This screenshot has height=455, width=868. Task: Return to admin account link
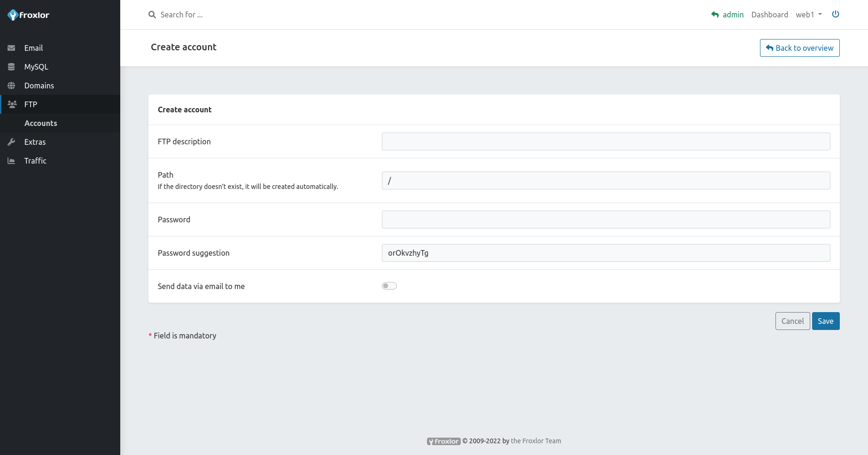728,15
